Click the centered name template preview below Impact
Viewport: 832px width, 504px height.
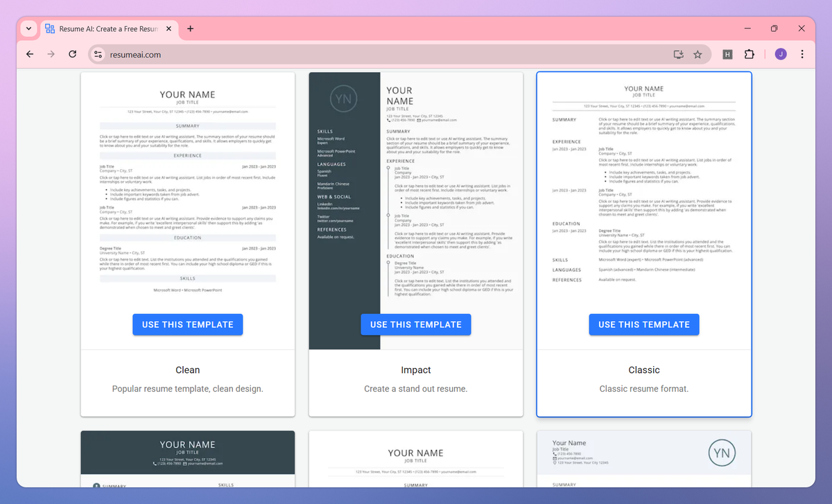click(x=416, y=459)
